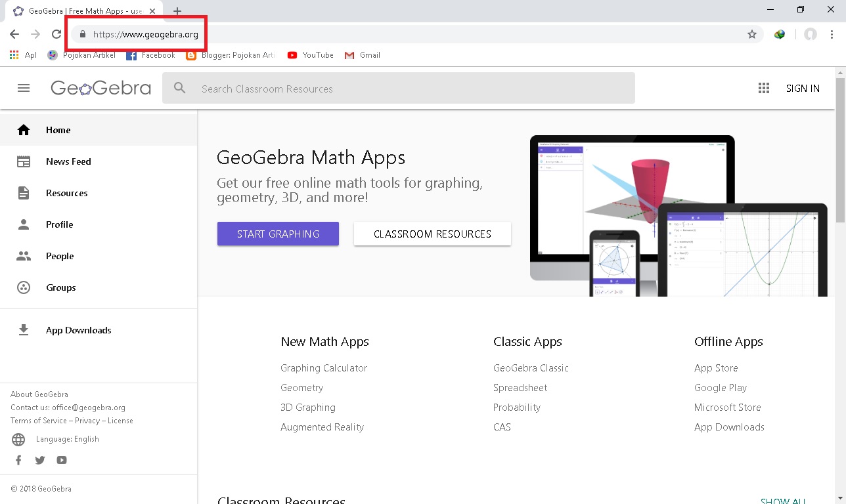Open the Chrome three-dot menu
846x504 pixels.
click(832, 34)
